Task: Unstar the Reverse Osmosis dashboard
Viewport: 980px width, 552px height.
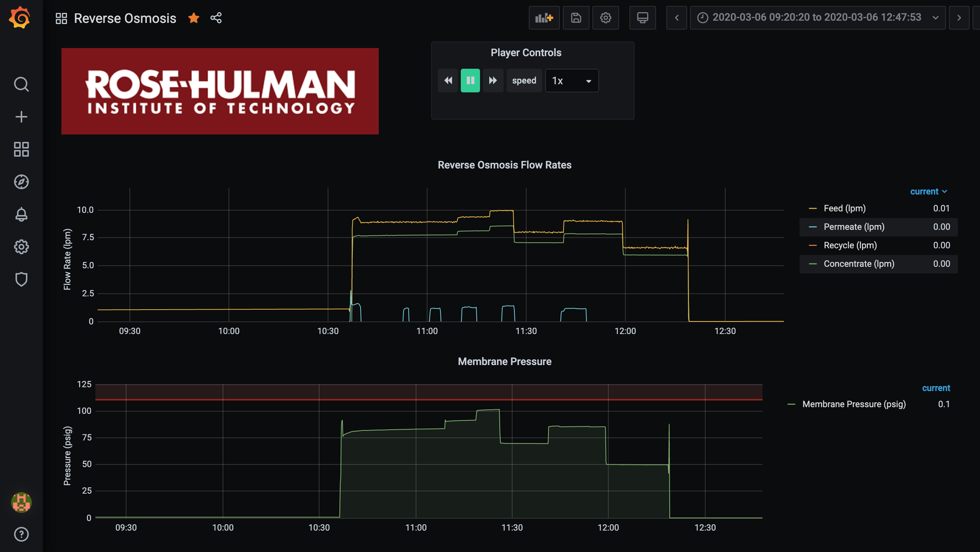Action: pos(194,18)
